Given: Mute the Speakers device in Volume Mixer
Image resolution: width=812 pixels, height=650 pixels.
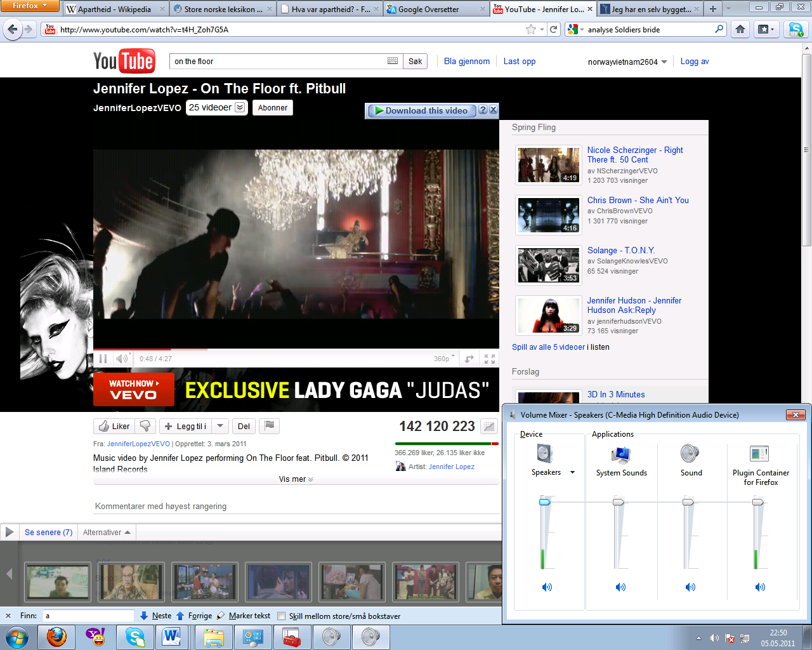Looking at the screenshot, I should 547,587.
